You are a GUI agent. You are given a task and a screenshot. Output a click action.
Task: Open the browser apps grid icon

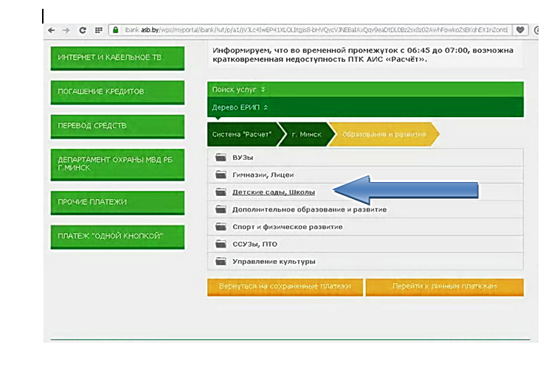click(x=99, y=30)
